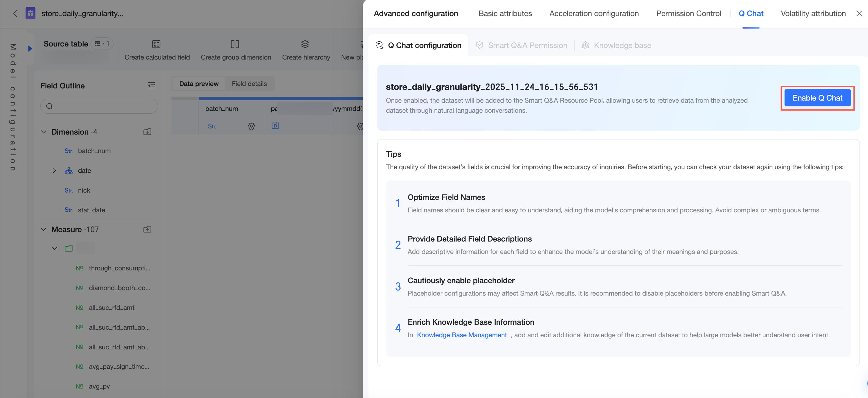
Task: Collapse the Field Outline list icon
Action: (x=151, y=86)
